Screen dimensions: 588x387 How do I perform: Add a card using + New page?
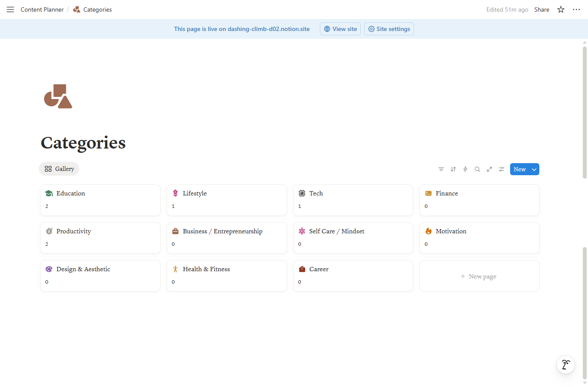(x=479, y=276)
